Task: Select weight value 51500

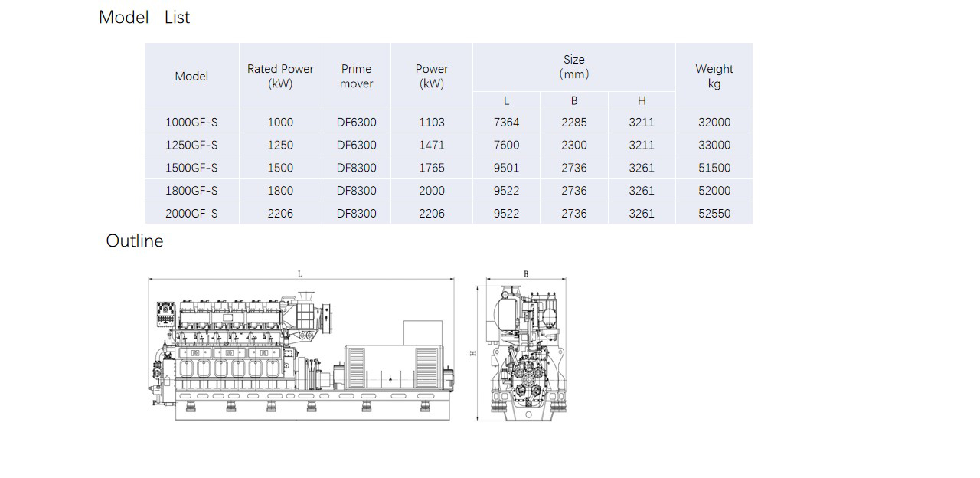Action: (x=714, y=168)
